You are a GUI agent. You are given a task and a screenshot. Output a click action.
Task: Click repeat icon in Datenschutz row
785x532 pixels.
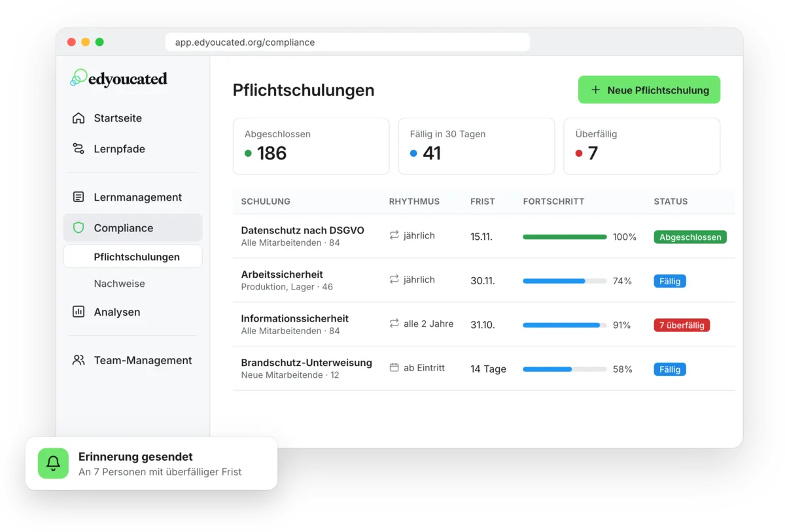click(x=394, y=235)
